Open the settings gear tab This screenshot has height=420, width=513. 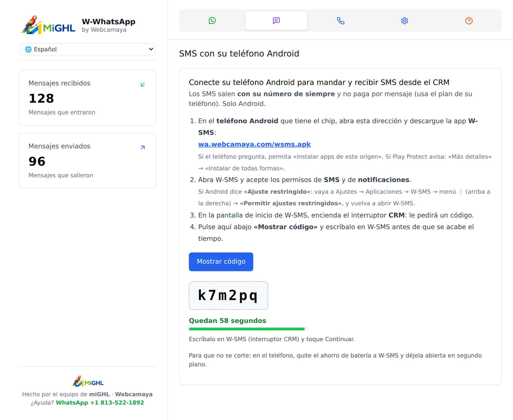click(404, 21)
